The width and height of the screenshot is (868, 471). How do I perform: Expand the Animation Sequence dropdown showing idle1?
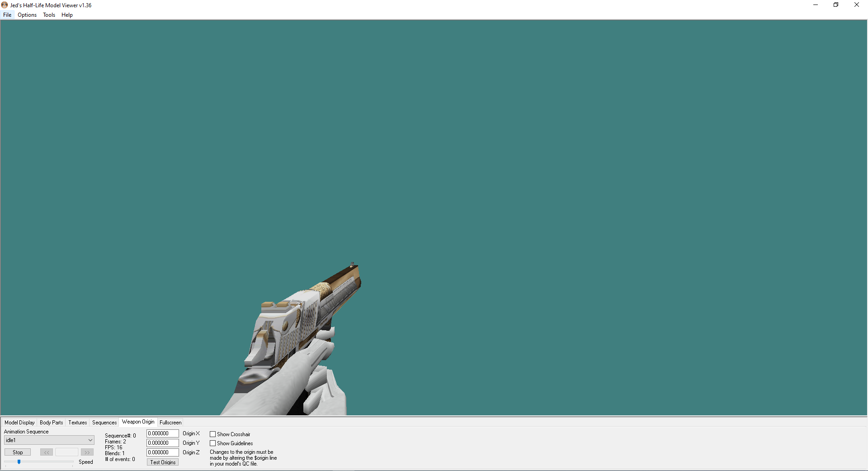pyautogui.click(x=49, y=440)
